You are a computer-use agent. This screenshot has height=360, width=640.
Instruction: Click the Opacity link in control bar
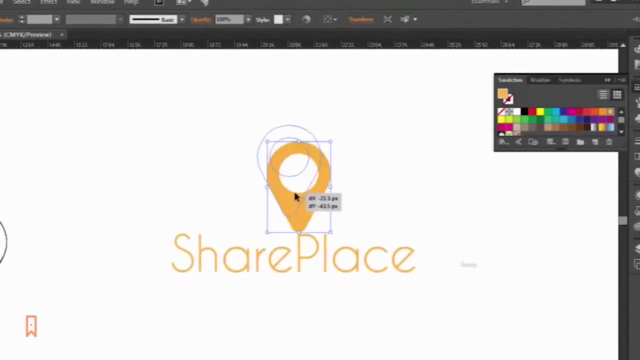point(201,20)
